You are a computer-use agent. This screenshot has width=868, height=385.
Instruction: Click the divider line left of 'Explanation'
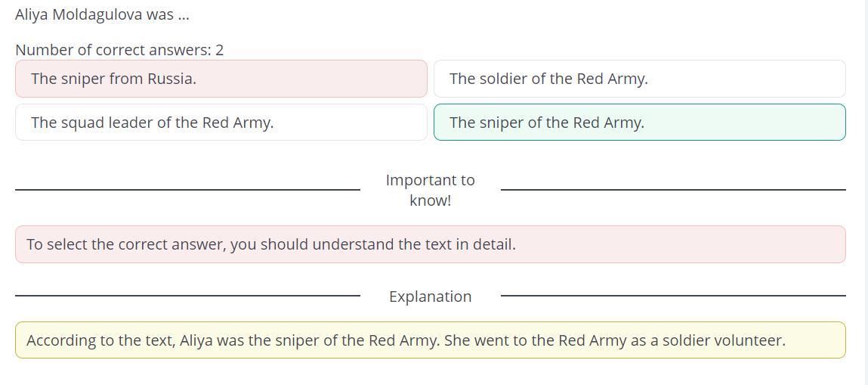tap(187, 296)
